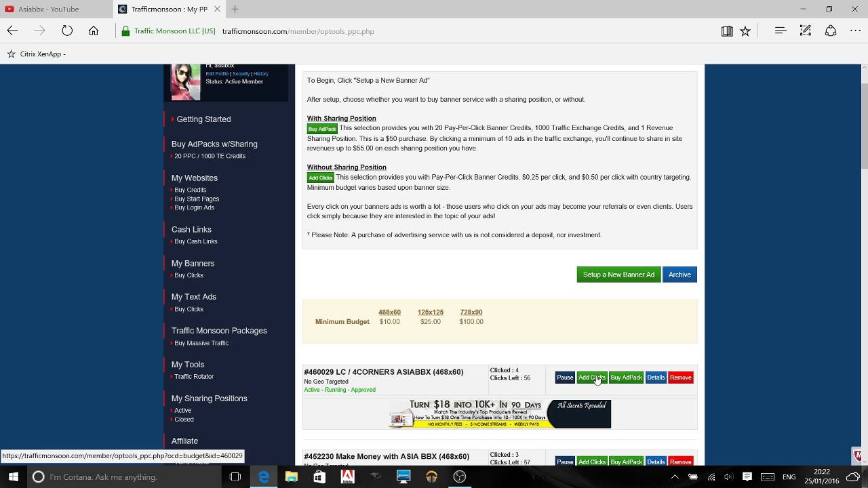Click Turn $18 Into 10K banner image

click(x=500, y=413)
